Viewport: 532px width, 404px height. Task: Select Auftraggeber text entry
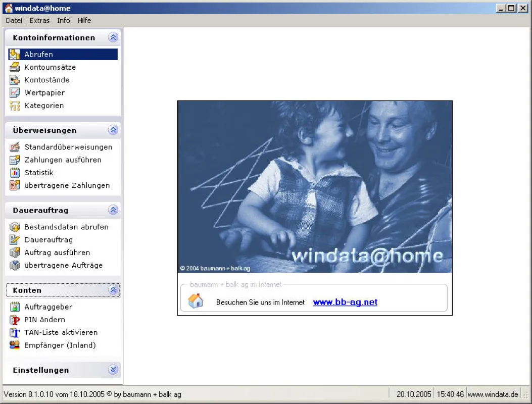(x=48, y=307)
